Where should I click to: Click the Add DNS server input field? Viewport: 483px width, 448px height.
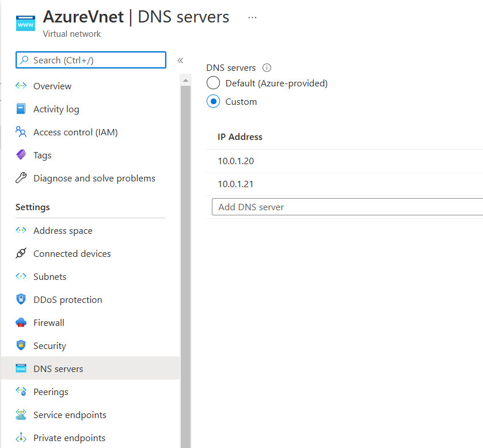[x=348, y=207]
